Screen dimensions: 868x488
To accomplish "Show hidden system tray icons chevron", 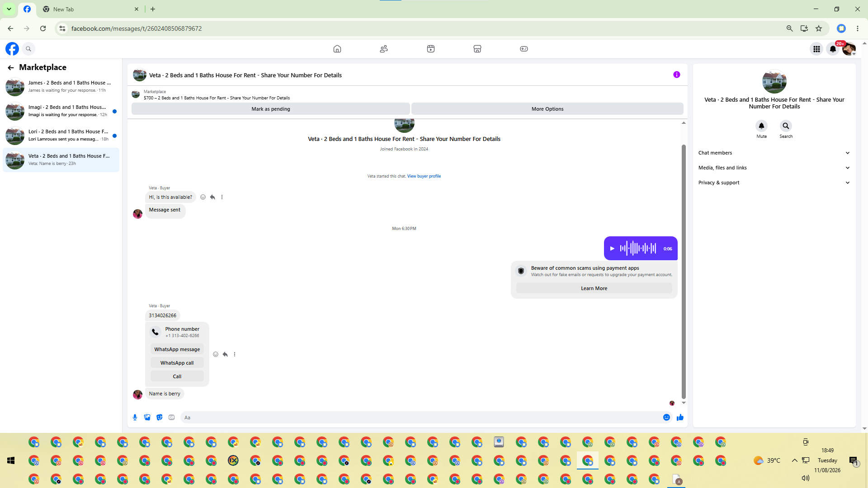I will (x=794, y=460).
